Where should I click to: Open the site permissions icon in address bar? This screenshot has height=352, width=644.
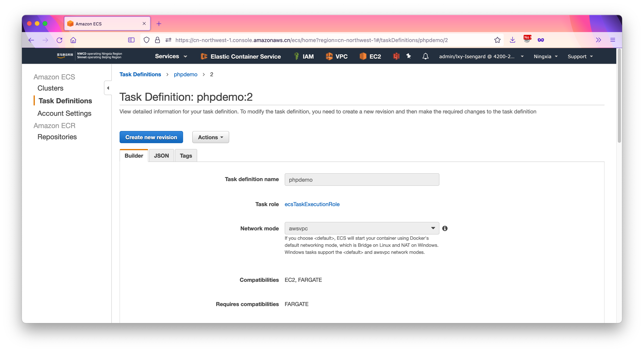point(168,40)
